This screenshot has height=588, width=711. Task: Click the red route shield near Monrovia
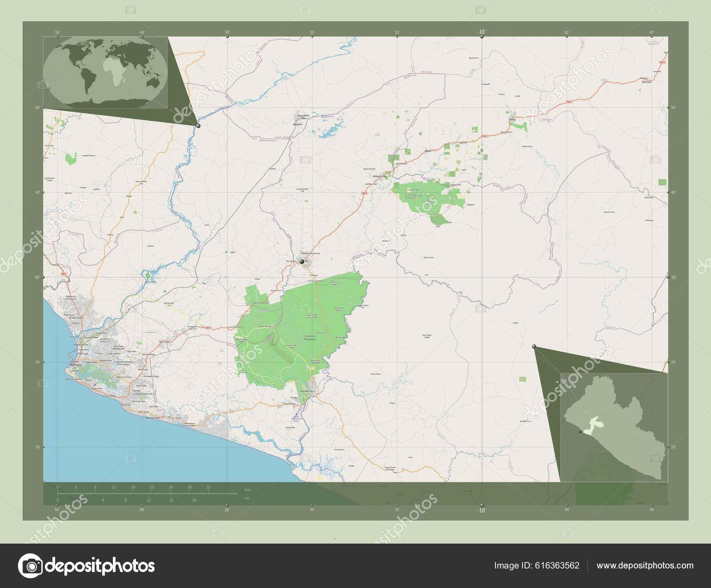point(63,274)
